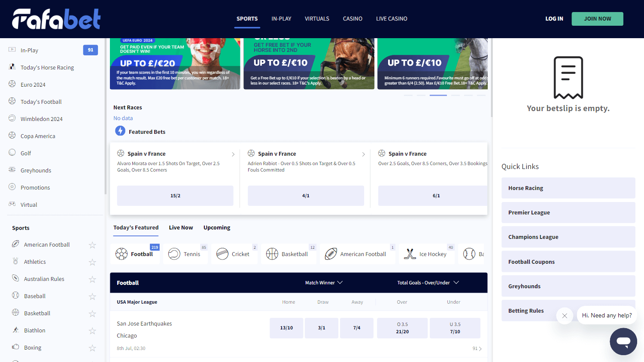Open the live chat bubble

point(623,341)
